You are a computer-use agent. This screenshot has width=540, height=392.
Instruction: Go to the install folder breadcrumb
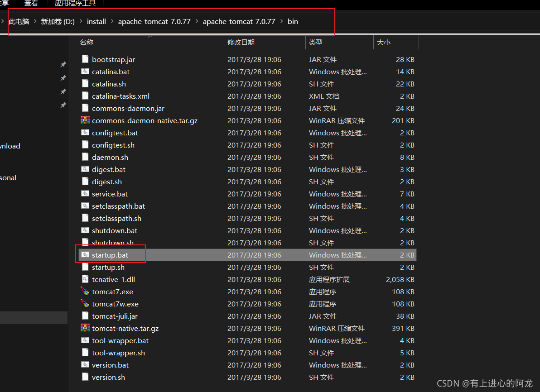click(96, 21)
